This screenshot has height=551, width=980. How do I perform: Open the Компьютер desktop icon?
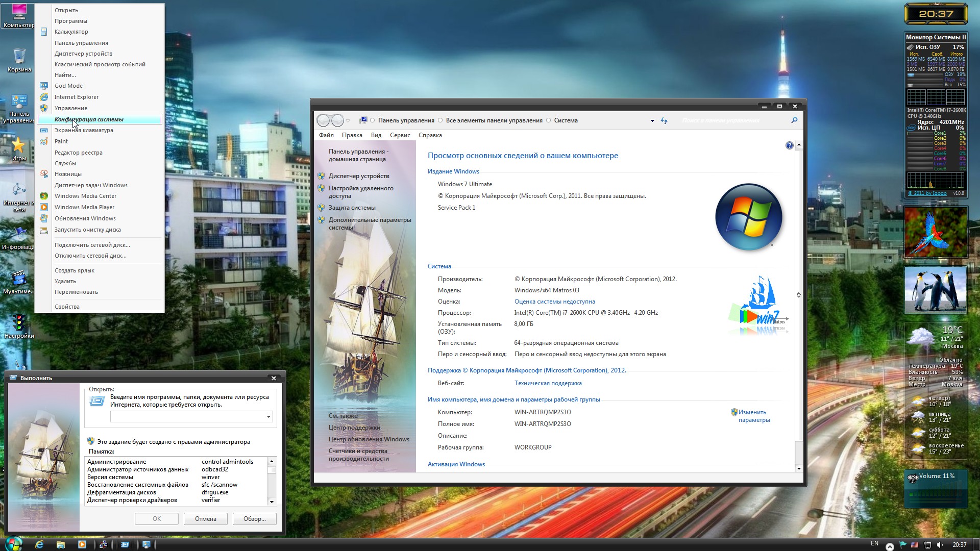18,15
